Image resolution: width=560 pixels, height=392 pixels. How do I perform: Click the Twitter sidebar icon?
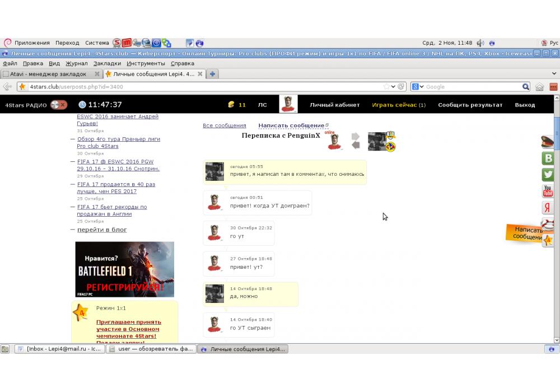pyautogui.click(x=548, y=175)
